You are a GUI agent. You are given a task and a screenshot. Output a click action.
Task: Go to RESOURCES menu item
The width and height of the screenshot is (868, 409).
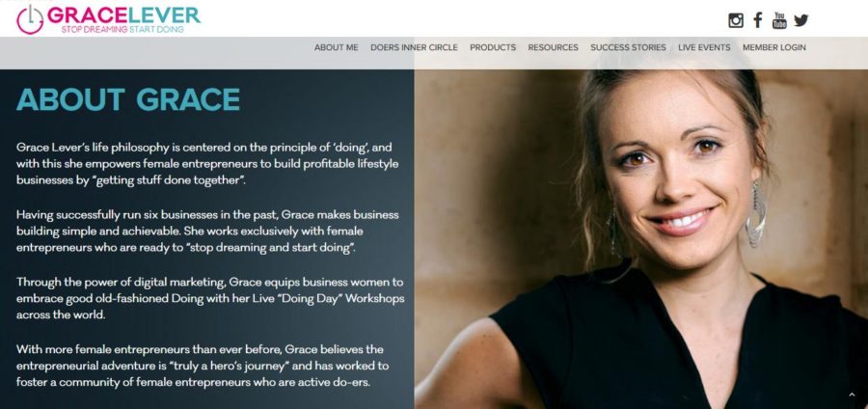(553, 47)
